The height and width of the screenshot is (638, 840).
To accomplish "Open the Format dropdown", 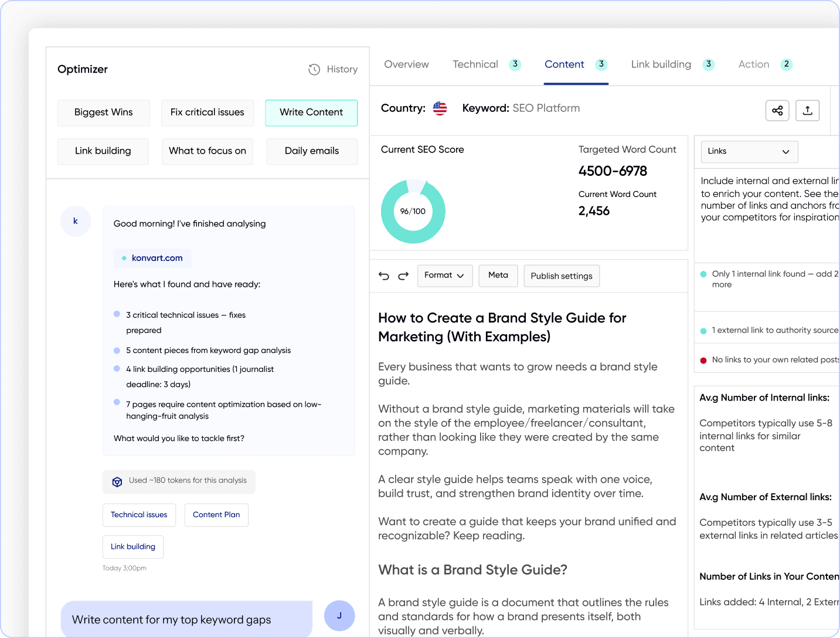I will click(x=445, y=276).
